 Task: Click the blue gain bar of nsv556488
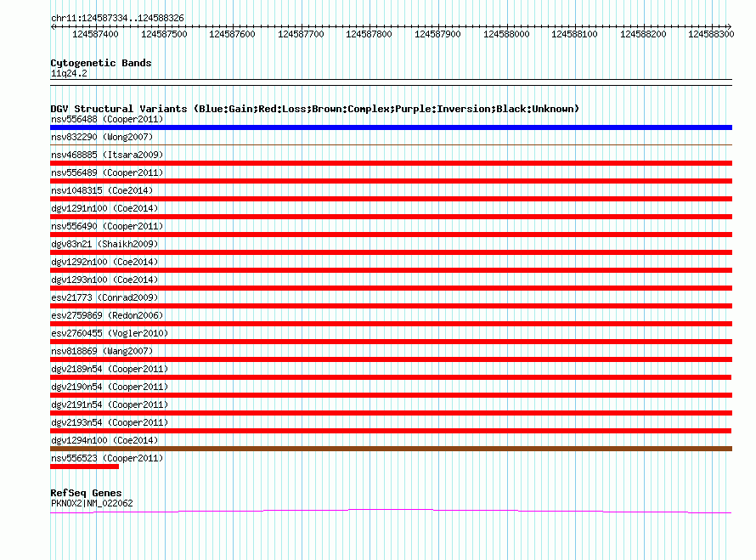391,127
